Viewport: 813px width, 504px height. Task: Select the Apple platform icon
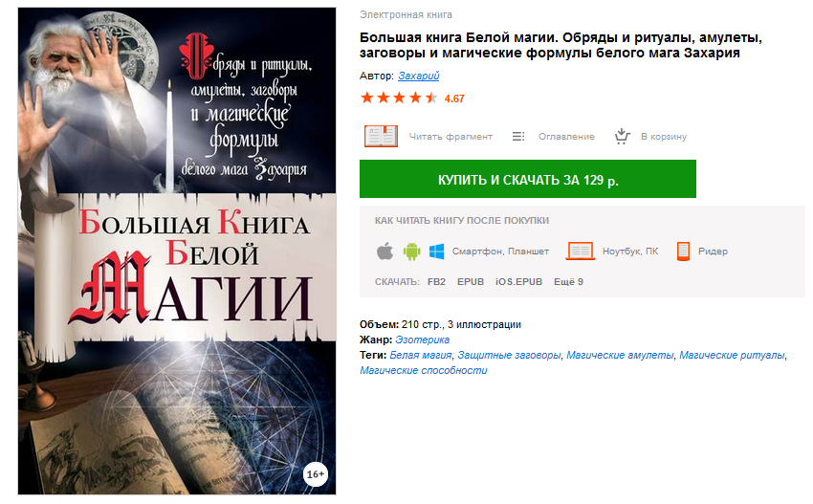[385, 252]
